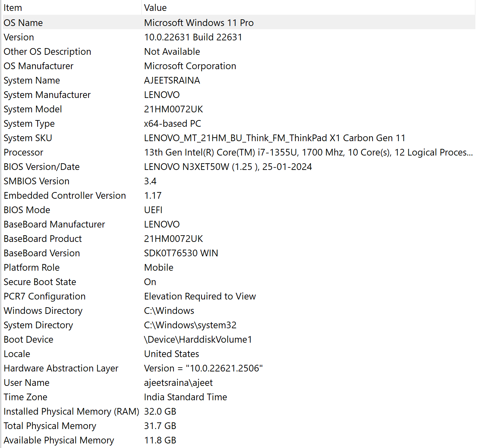Click Version = "10.0.22621.2506" value

point(204,368)
